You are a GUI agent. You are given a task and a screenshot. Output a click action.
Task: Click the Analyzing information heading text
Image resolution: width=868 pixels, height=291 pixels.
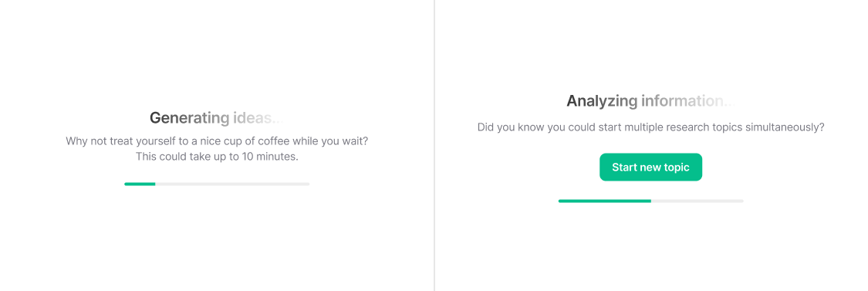(x=651, y=101)
